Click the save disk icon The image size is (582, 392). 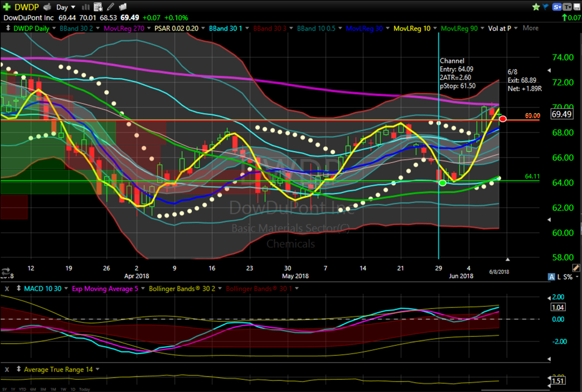577,7
